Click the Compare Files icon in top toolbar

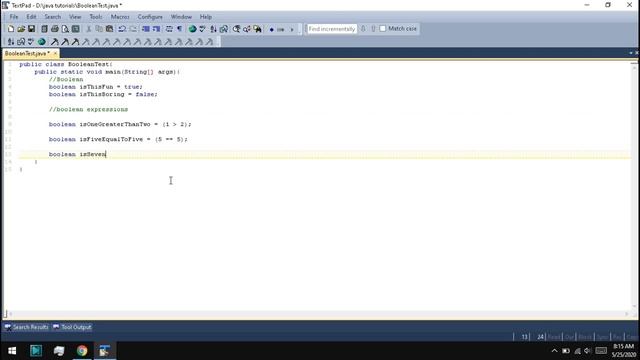(224, 29)
